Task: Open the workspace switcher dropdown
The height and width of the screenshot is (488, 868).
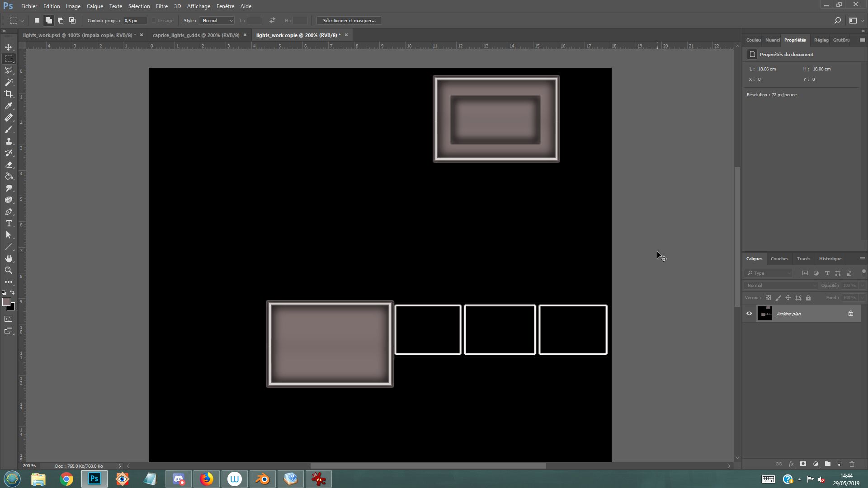Action: coord(855,21)
